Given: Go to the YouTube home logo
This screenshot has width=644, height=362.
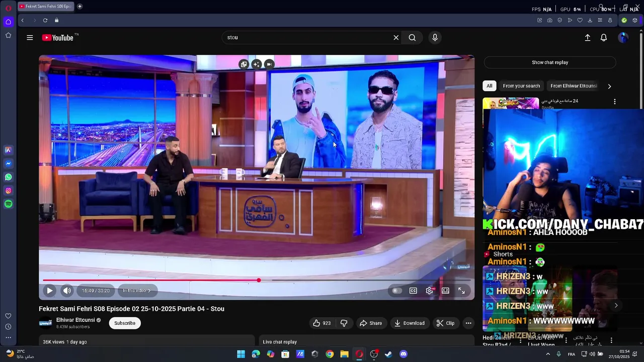Looking at the screenshot, I should (58, 38).
